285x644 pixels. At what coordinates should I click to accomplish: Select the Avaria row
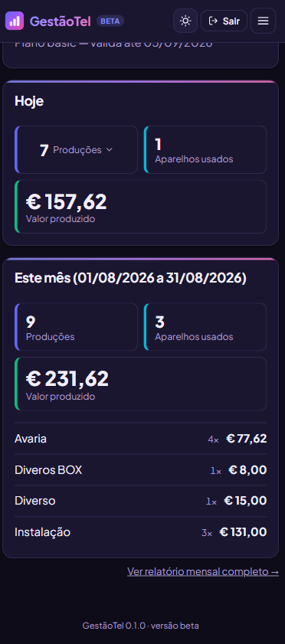click(x=140, y=439)
